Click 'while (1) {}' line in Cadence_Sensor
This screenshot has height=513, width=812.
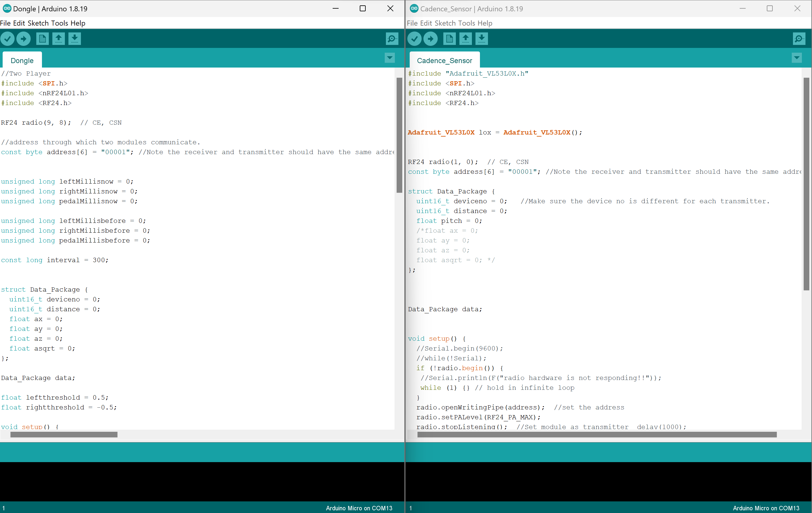pyautogui.click(x=497, y=388)
